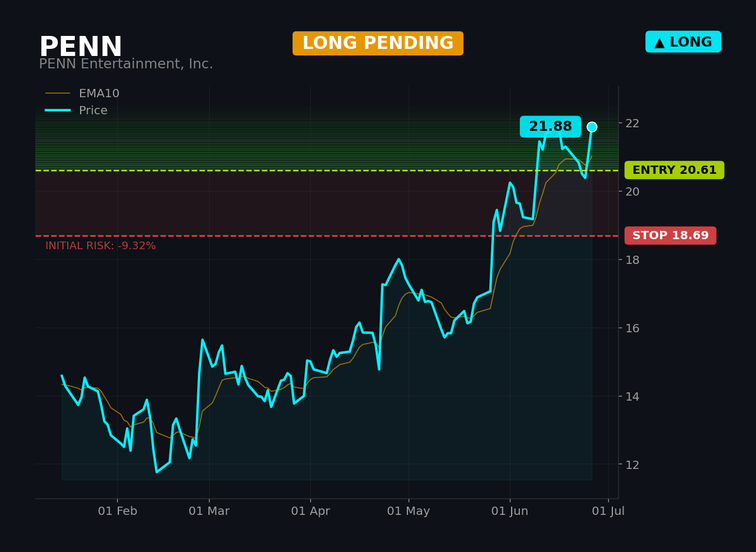
Task: Select the STOP 18.69 price label
Action: pyautogui.click(x=670, y=236)
